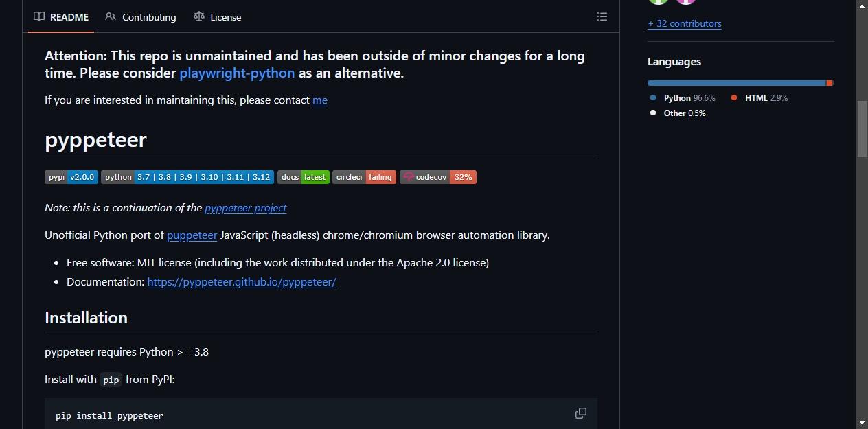Follow the 'me' contact link
This screenshot has height=429, width=868.
(320, 100)
